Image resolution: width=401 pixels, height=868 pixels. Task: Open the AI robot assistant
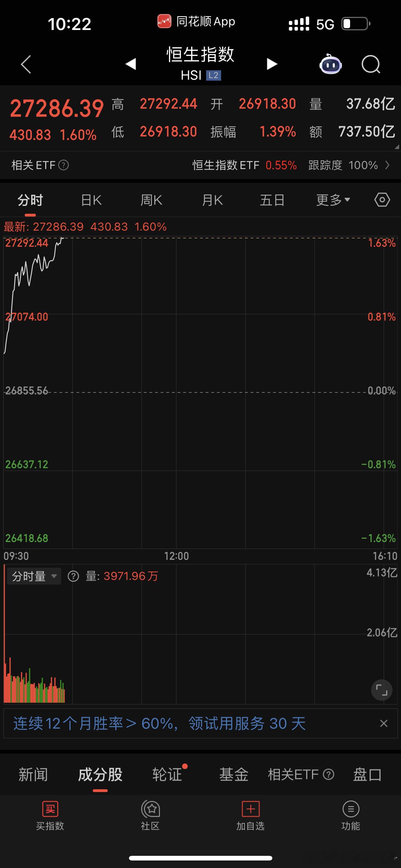pos(331,64)
